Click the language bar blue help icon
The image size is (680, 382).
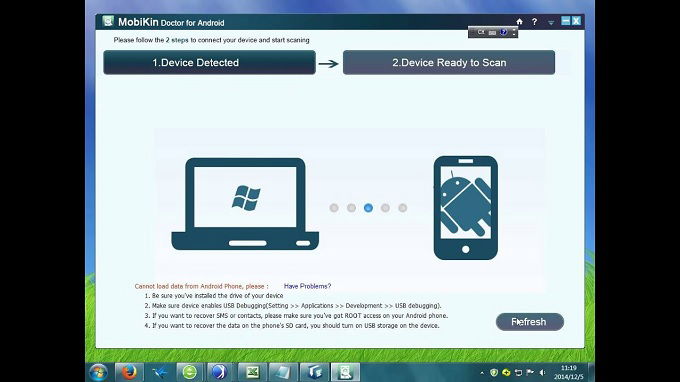coord(503,32)
